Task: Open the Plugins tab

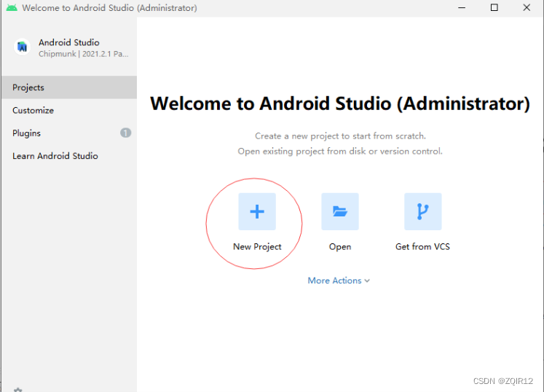Action: (69, 133)
